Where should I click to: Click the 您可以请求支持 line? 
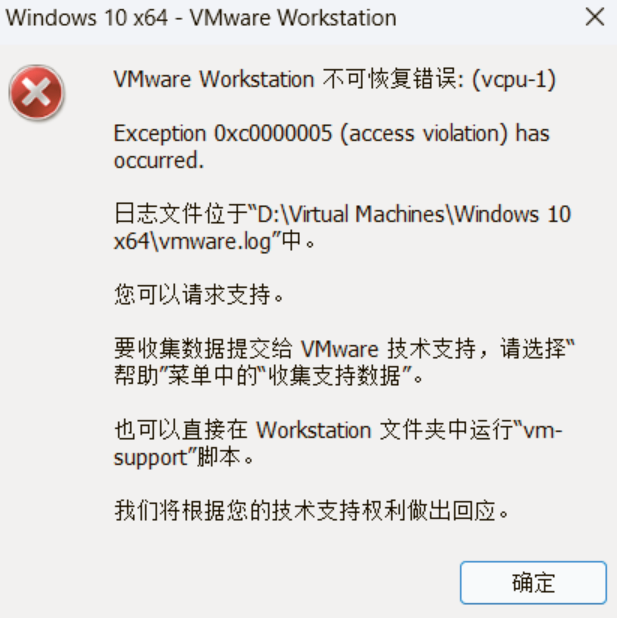point(199,294)
